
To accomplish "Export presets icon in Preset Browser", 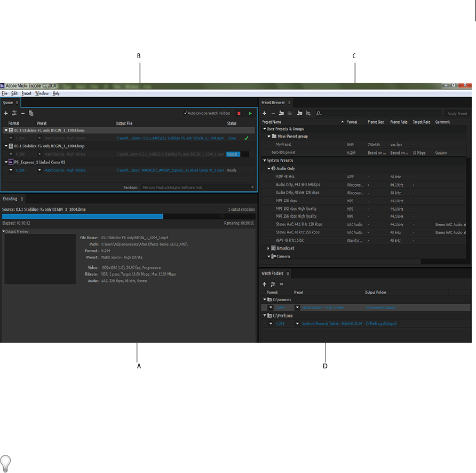I will (x=308, y=113).
